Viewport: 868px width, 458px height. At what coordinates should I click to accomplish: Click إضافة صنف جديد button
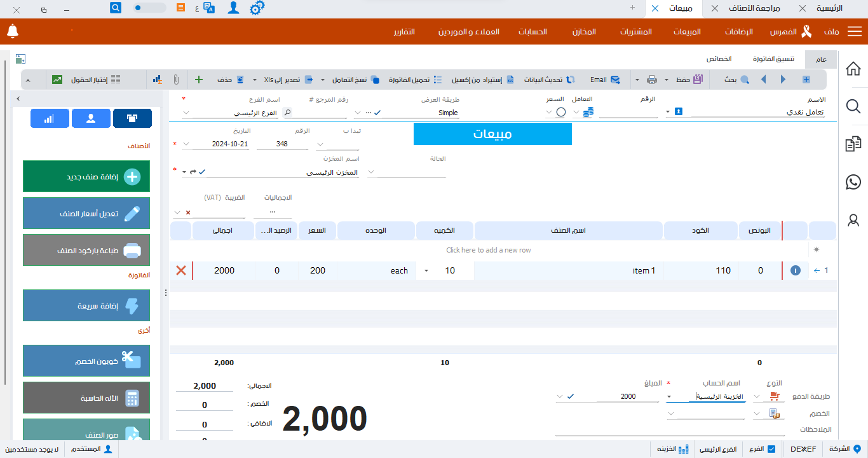[86, 176]
